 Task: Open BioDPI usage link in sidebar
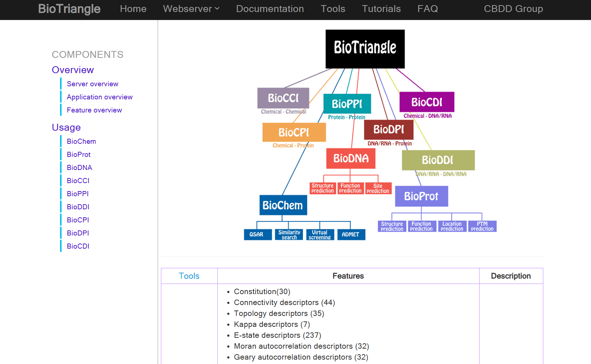pos(78,233)
